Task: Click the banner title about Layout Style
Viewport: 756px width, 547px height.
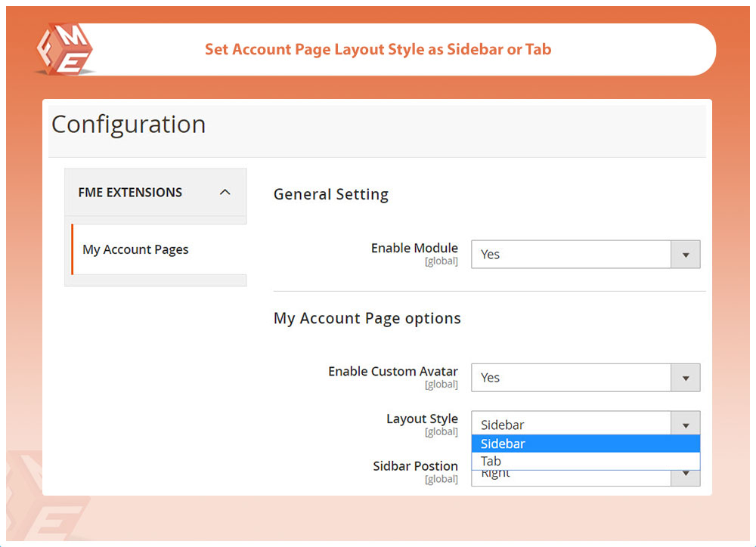Action: [378, 50]
